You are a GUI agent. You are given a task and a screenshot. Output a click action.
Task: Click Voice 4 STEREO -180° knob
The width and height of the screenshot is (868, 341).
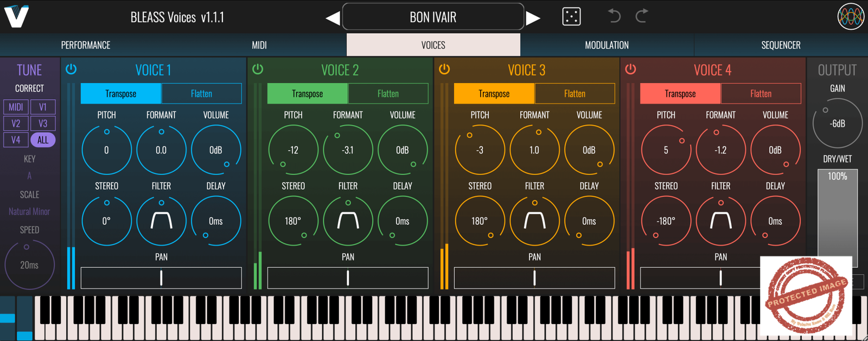point(666,221)
